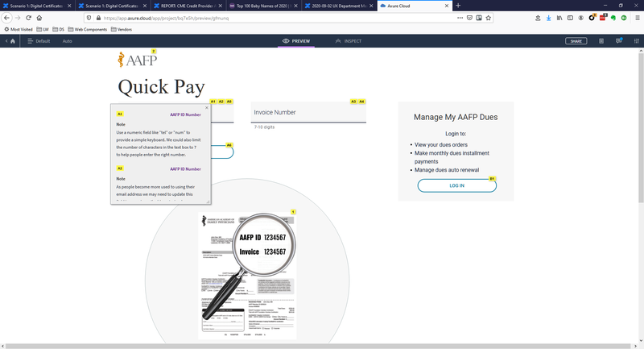
Task: Click the horizontal page scrollbar
Action: [x=318, y=346]
